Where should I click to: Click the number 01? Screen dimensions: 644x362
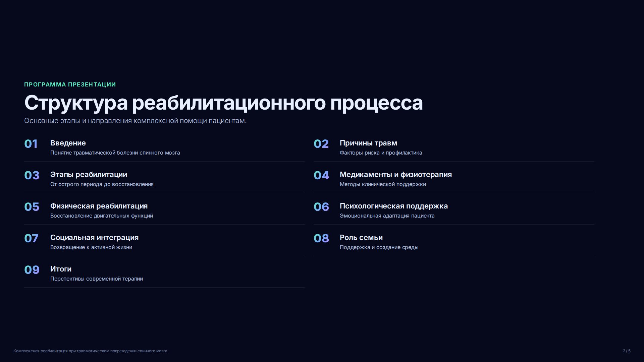pos(31,144)
